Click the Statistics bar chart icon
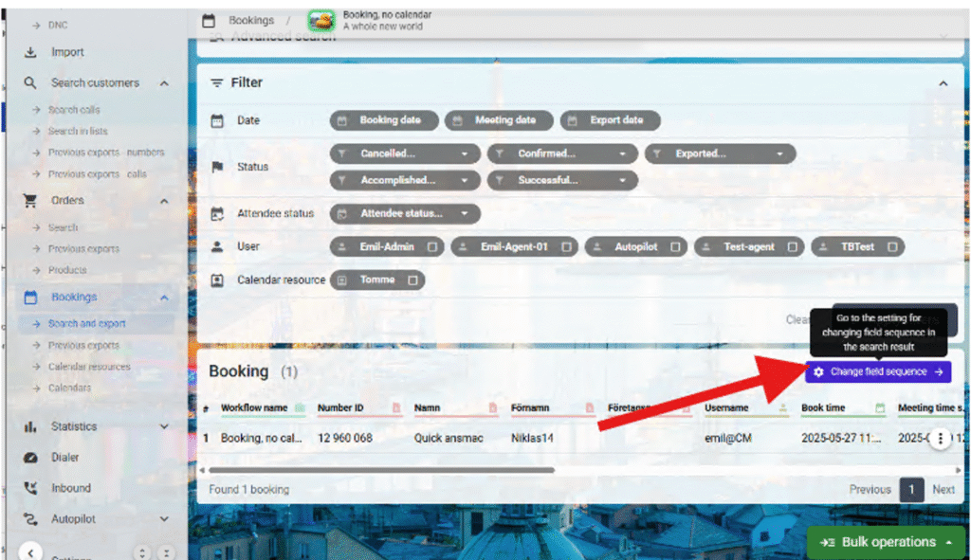The width and height of the screenshot is (971, 560). click(x=31, y=426)
